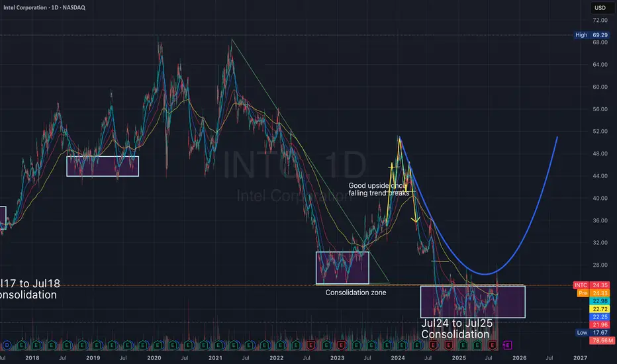This screenshot has width=617, height=364.
Task: Open the earnings marker above the 2022 label
Action: [x=280, y=345]
